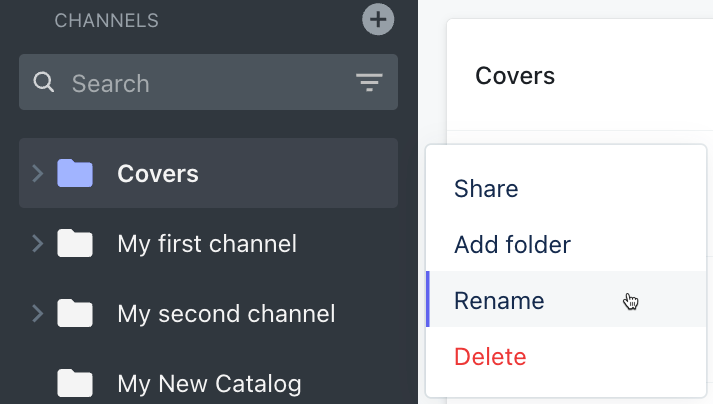Viewport: 713px width, 404px height.
Task: Click the Covers panel heading
Action: coord(515,76)
